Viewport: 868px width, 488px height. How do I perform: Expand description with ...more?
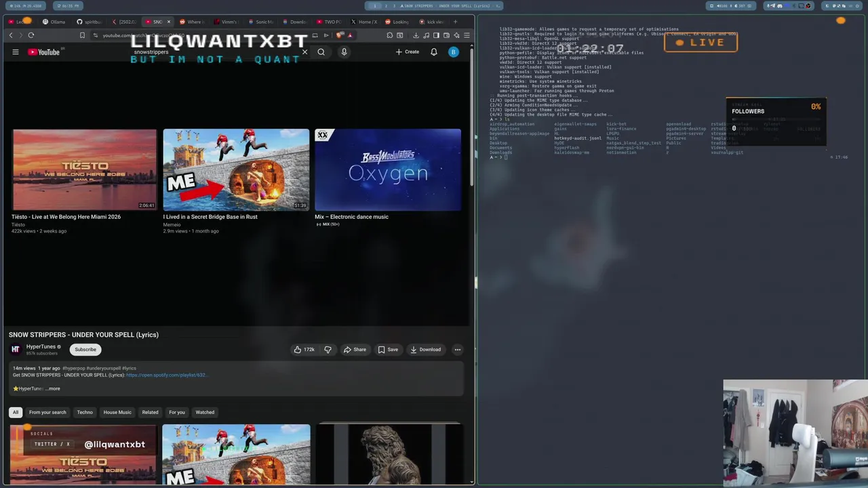click(53, 388)
